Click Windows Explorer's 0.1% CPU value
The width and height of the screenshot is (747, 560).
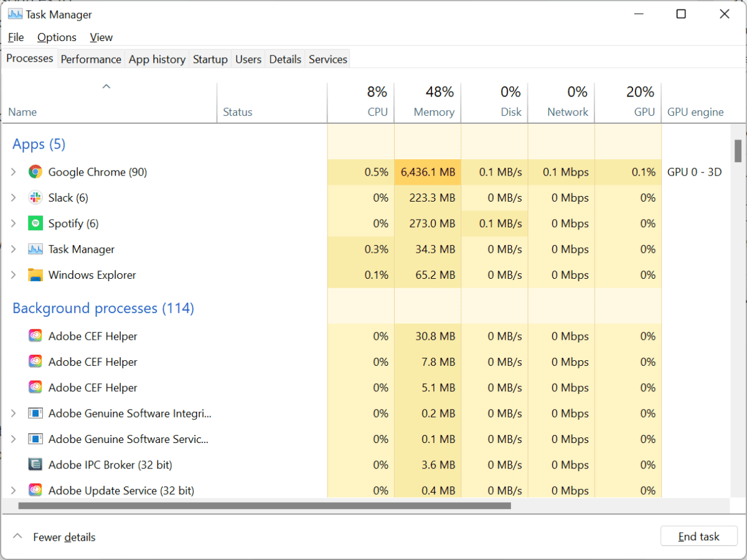pos(376,275)
